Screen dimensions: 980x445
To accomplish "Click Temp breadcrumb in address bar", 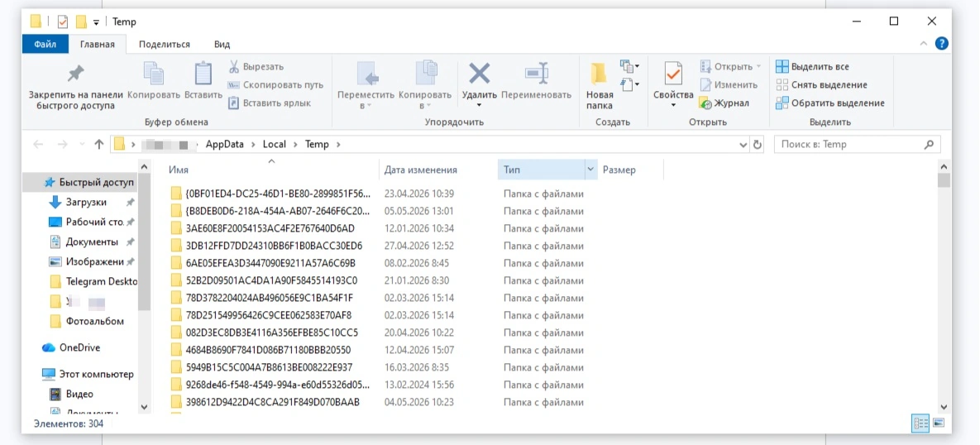I will click(x=316, y=145).
